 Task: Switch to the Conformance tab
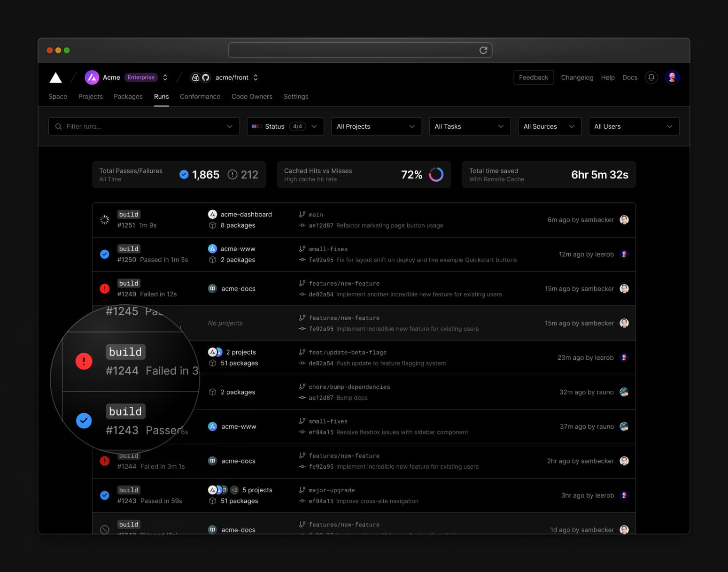(200, 97)
